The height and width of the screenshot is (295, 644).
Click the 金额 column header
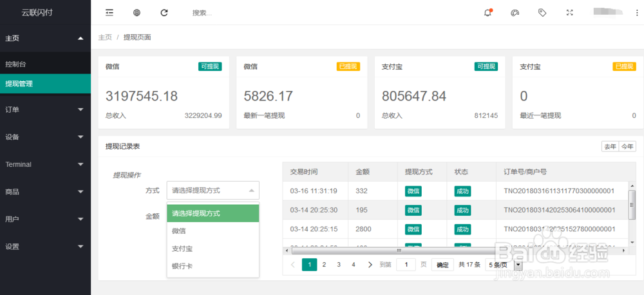pyautogui.click(x=373, y=172)
